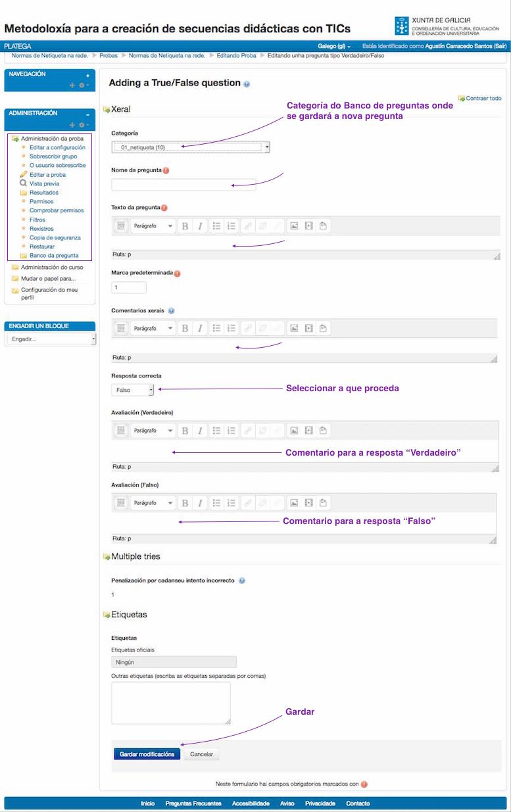The height and width of the screenshot is (812, 511).
Task: Click Cancelar button
Action: [201, 754]
